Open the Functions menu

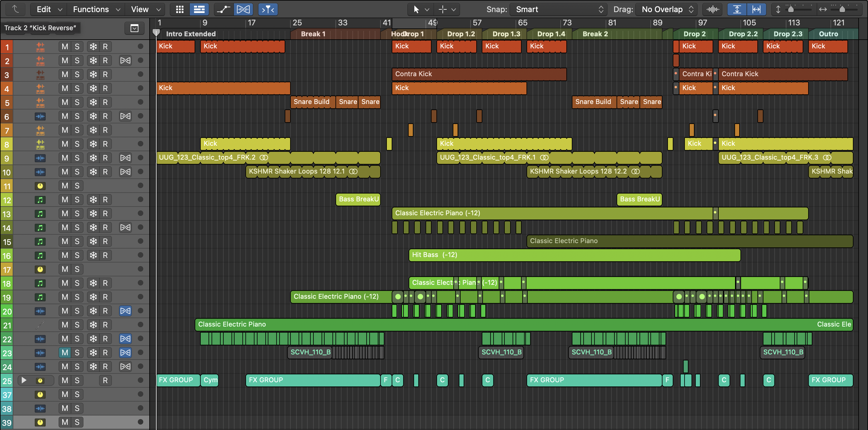[96, 9]
